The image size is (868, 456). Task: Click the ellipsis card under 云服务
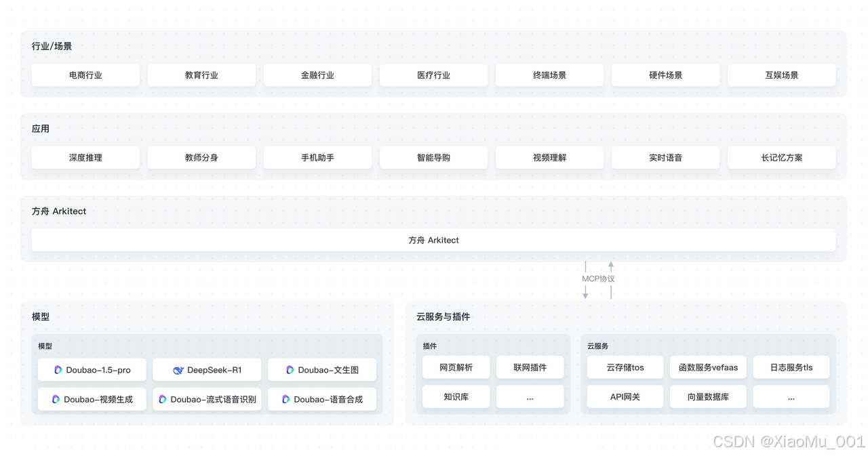tap(791, 396)
